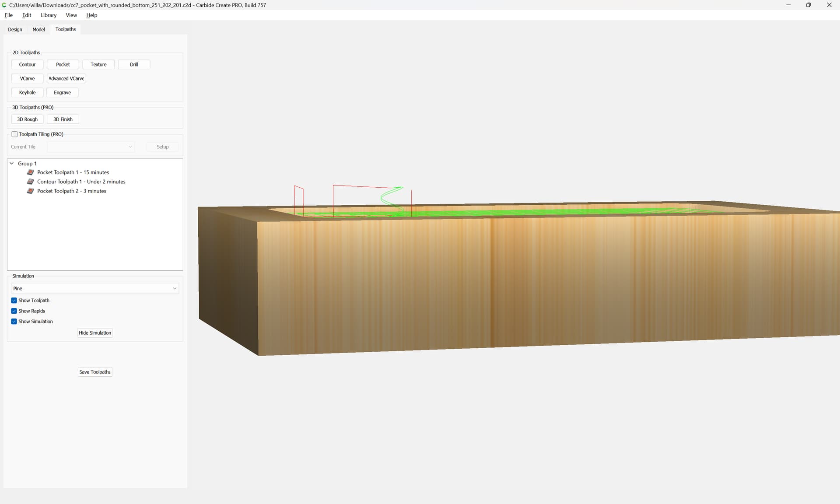Uncheck Show Rapids option
The width and height of the screenshot is (840, 504).
[14, 311]
